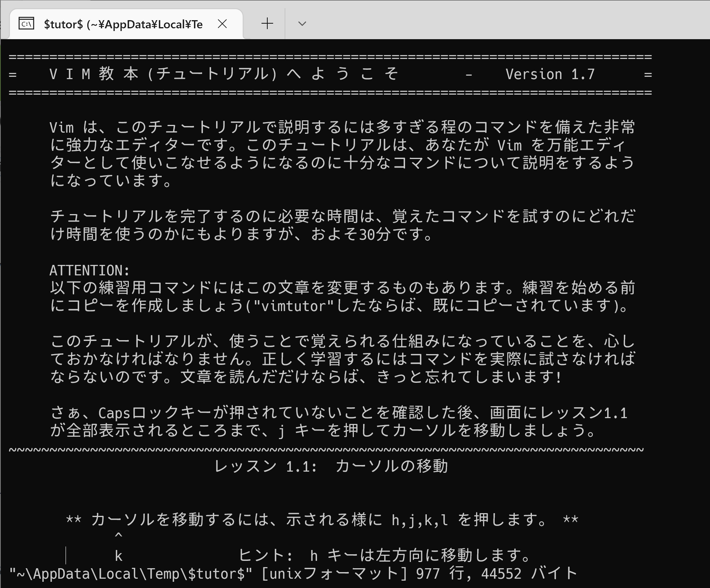Click the k movement key character

coord(119,555)
